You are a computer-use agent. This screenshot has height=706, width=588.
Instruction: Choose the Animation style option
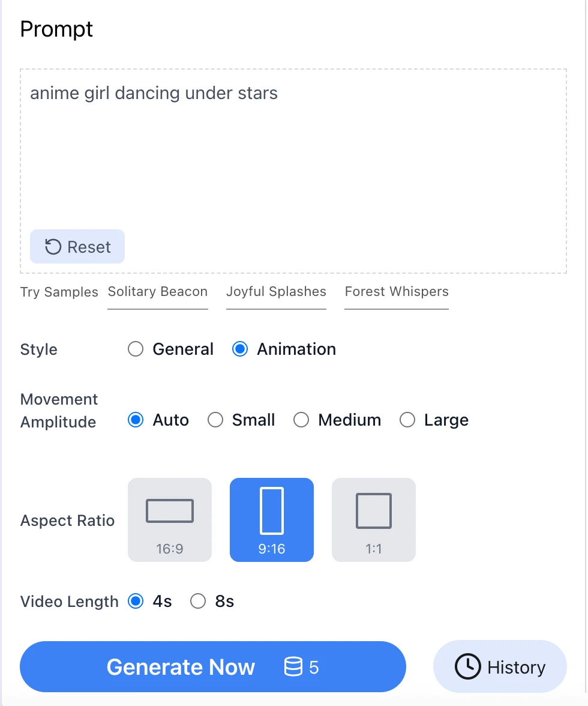coord(240,349)
